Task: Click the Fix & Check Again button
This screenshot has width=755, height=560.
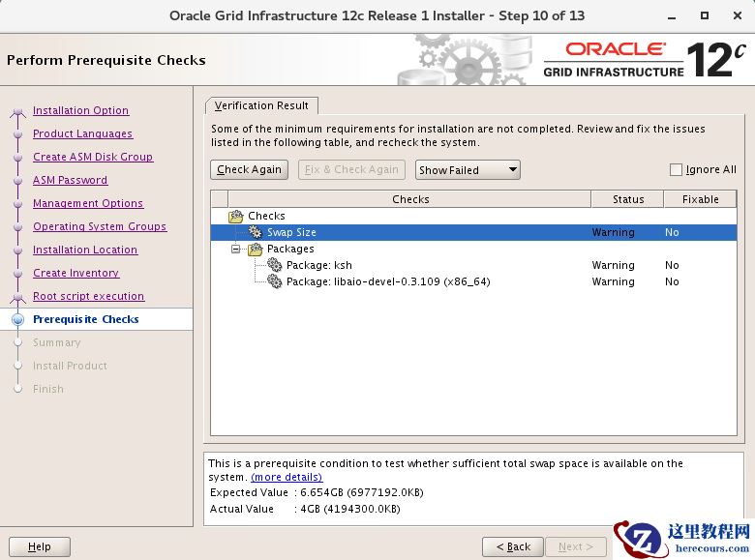Action: (x=351, y=170)
